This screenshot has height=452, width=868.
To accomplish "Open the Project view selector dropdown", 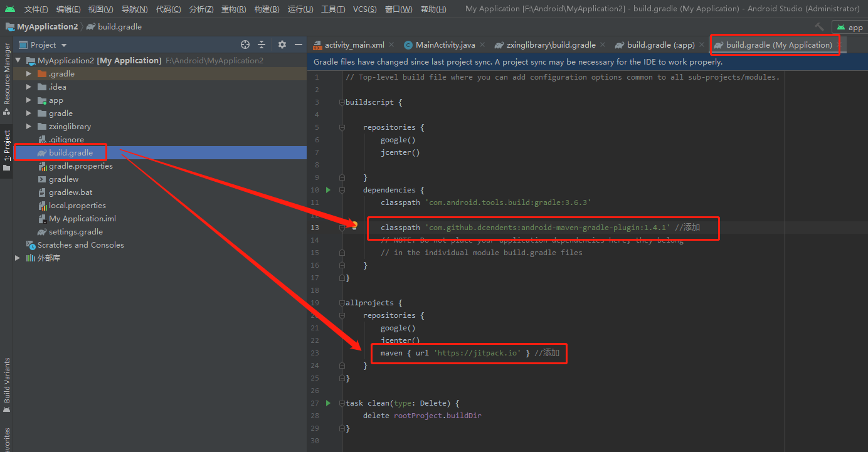I will [43, 45].
